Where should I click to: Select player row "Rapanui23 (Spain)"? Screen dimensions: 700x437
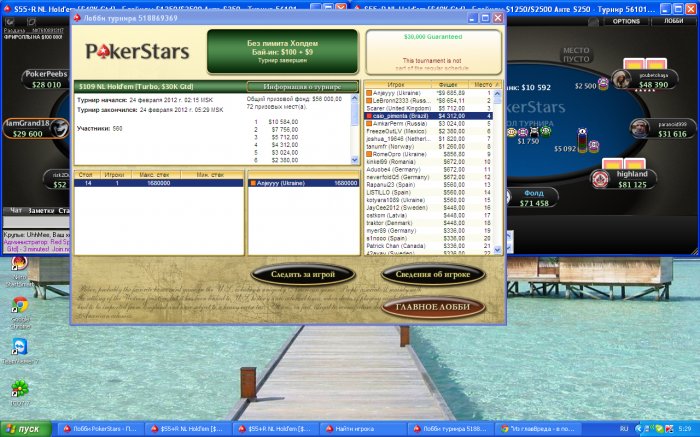(429, 185)
